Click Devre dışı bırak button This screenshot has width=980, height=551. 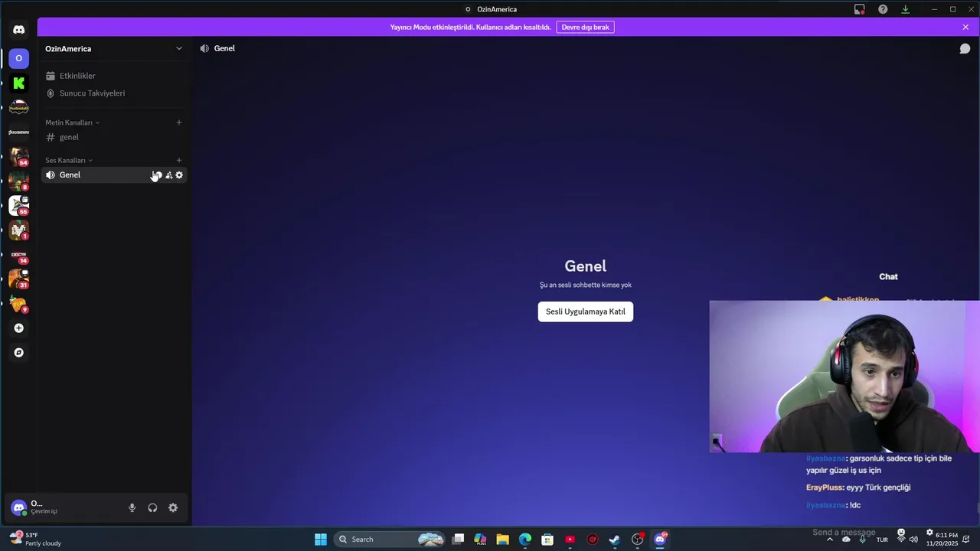[585, 27]
